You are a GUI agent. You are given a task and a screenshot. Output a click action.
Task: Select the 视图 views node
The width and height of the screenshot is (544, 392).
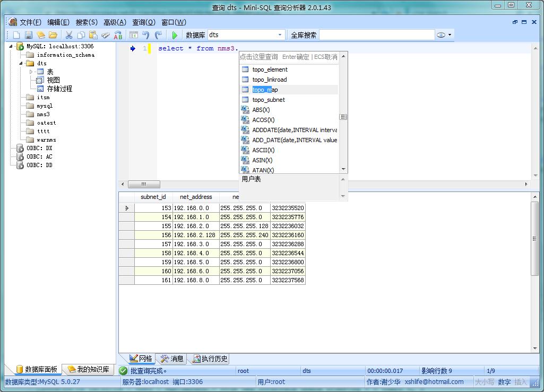[x=53, y=80]
